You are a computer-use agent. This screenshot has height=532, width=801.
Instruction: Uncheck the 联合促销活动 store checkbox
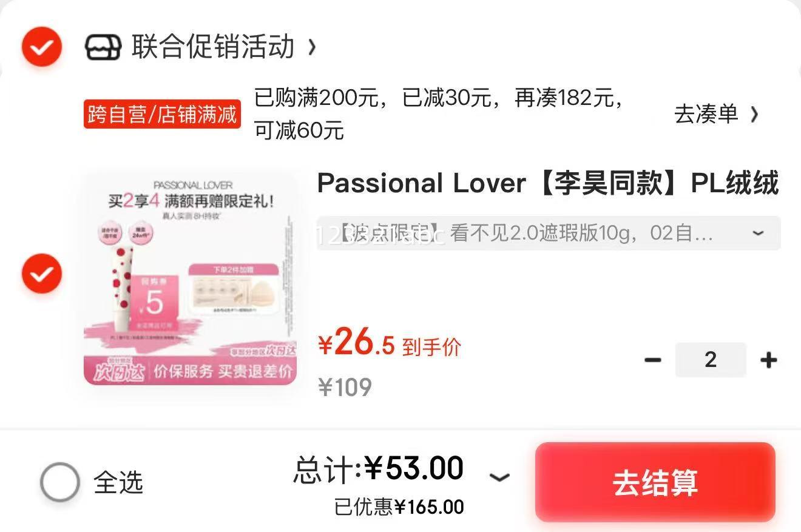pyautogui.click(x=42, y=47)
